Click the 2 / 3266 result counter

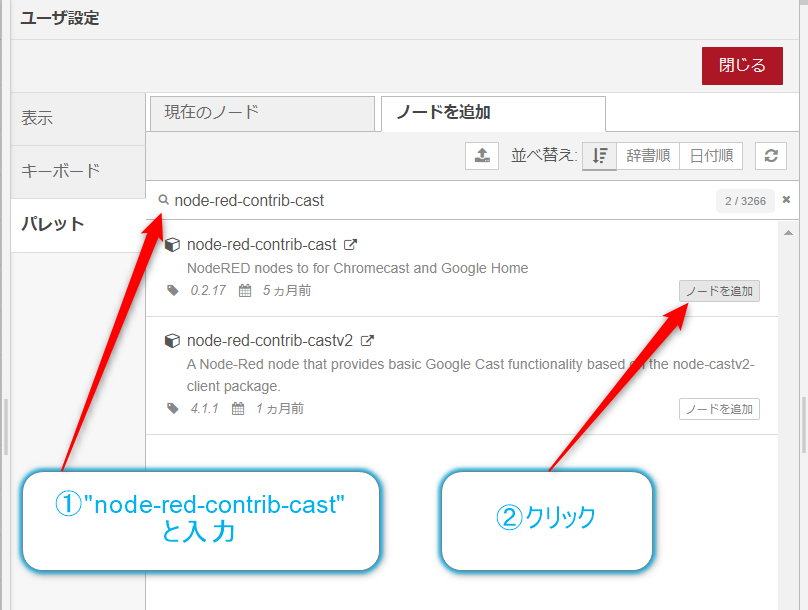(x=745, y=201)
